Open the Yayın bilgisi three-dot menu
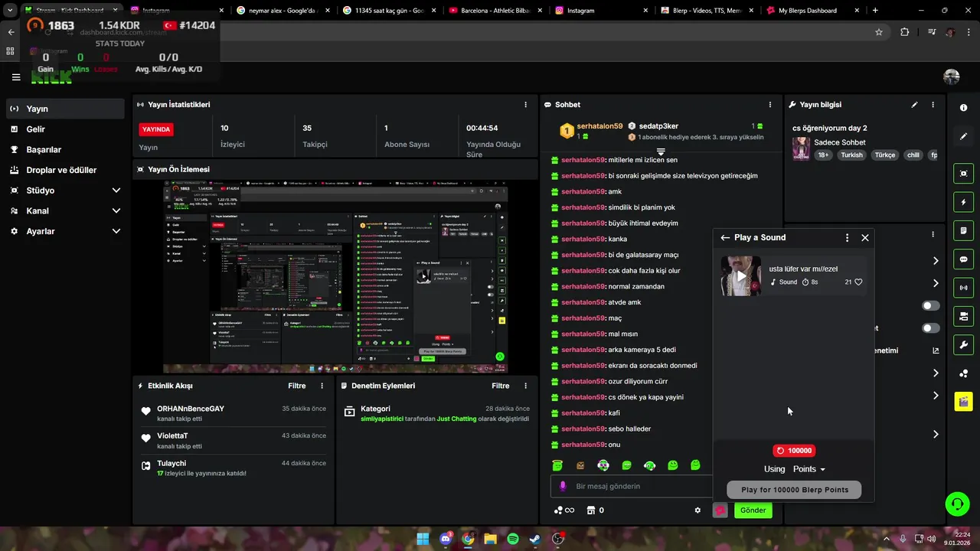Image resolution: width=980 pixels, height=551 pixels. [933, 105]
